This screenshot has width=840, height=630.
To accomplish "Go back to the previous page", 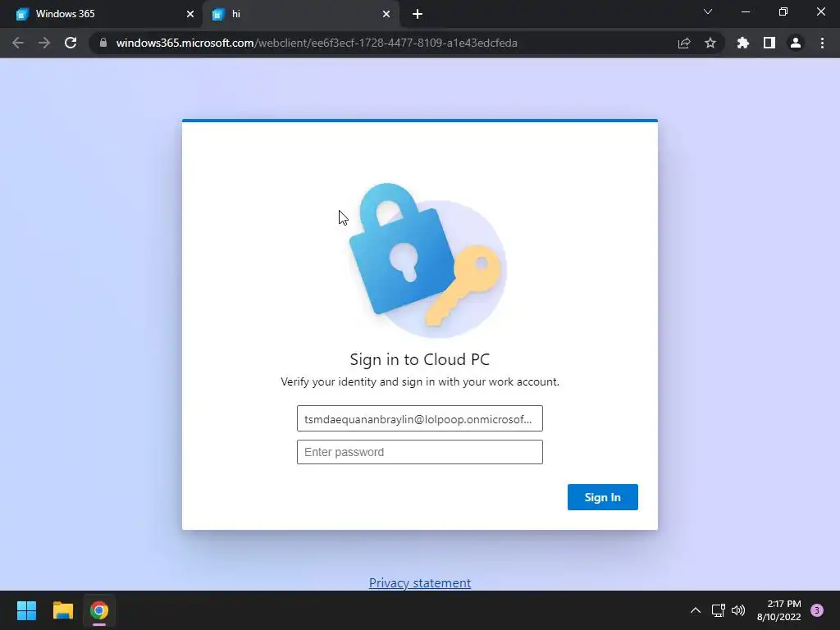I will coord(18,43).
